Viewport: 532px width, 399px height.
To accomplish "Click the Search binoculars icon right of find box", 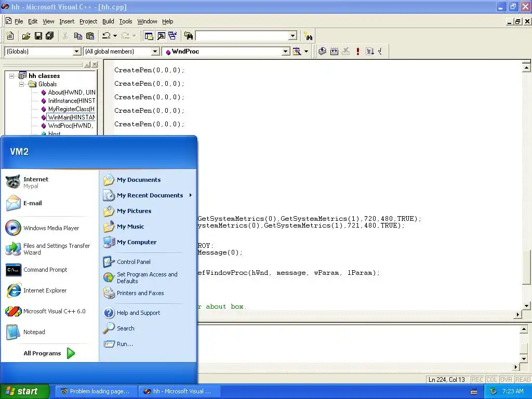I will [308, 36].
